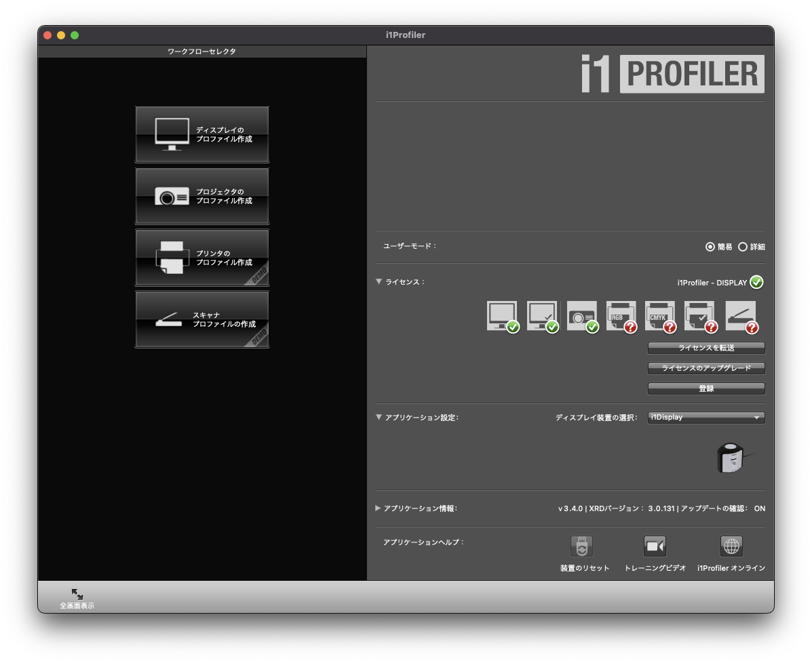Minimize the i1Profiler window
The height and width of the screenshot is (663, 812).
(x=61, y=35)
